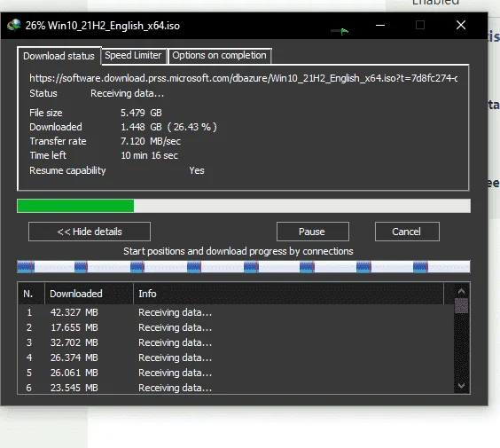Click the download URL text

[244, 78]
